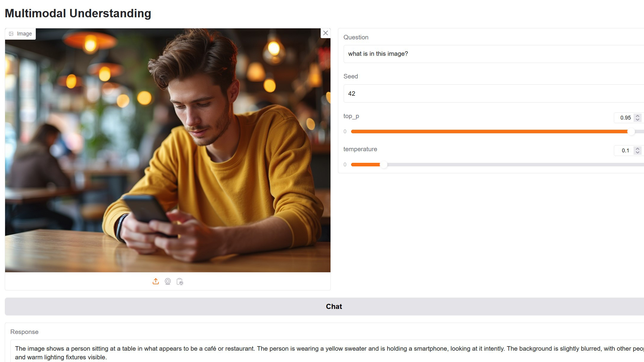
Task: Remove the uploaded image with the X
Action: [x=325, y=33]
